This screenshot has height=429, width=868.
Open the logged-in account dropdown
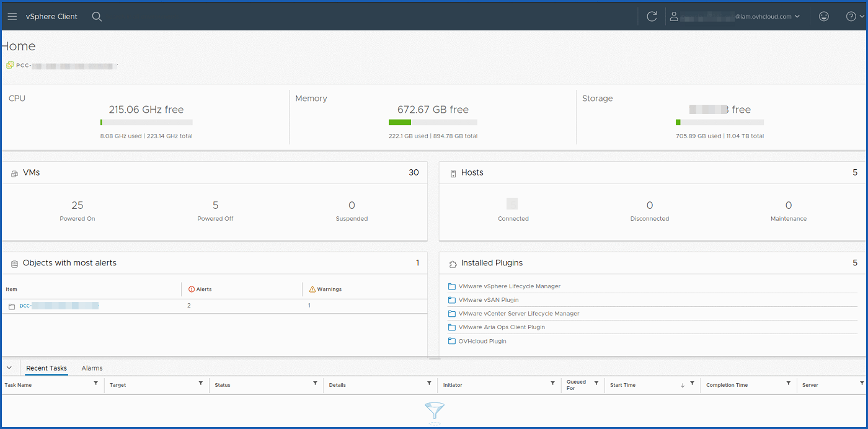pos(798,16)
